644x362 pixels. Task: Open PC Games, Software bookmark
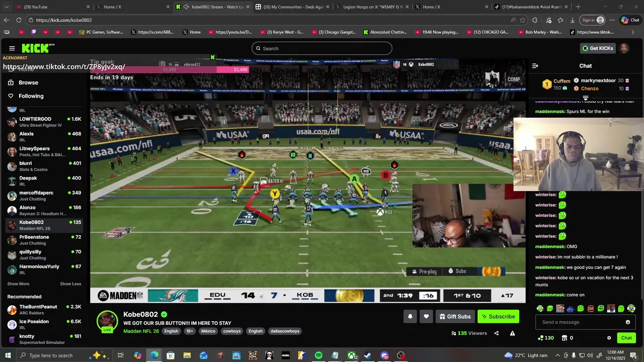coord(101,32)
